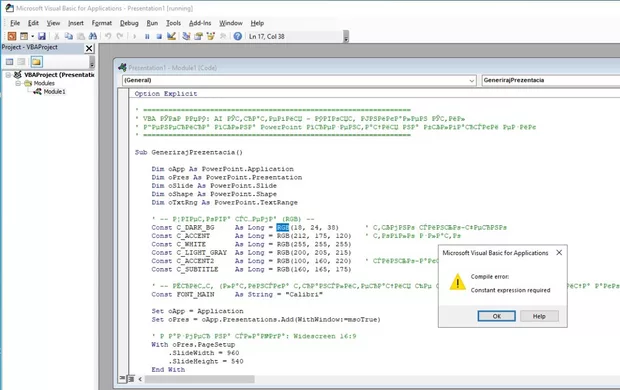Screen dimensions: 620x390
Task: Close the Compile error dialog with X
Action: tap(559, 252)
